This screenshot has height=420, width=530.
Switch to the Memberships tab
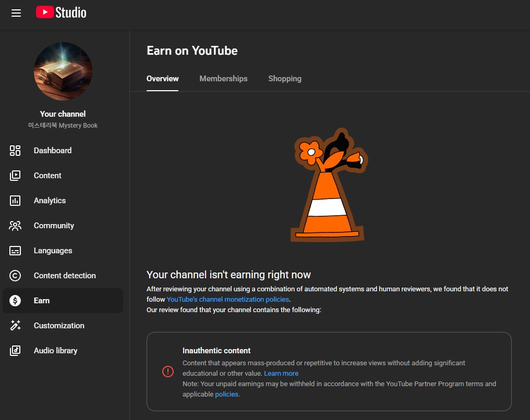tap(223, 79)
